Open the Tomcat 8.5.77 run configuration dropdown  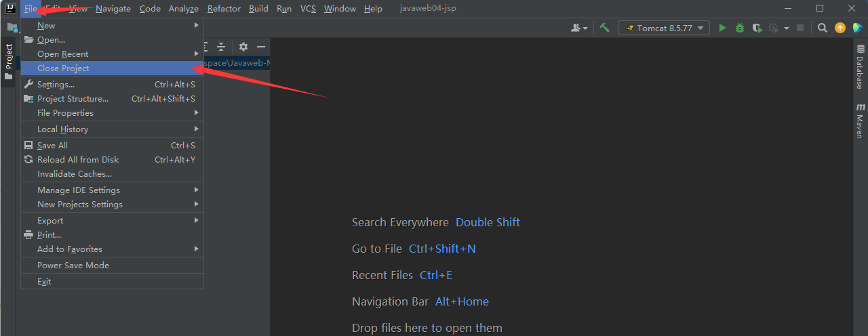pos(664,28)
